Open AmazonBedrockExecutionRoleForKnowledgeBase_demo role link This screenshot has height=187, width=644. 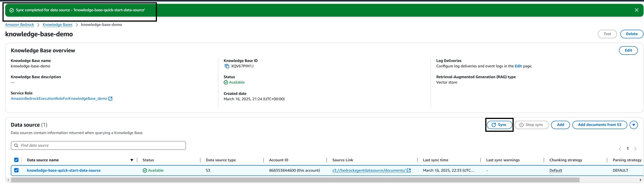coord(59,99)
